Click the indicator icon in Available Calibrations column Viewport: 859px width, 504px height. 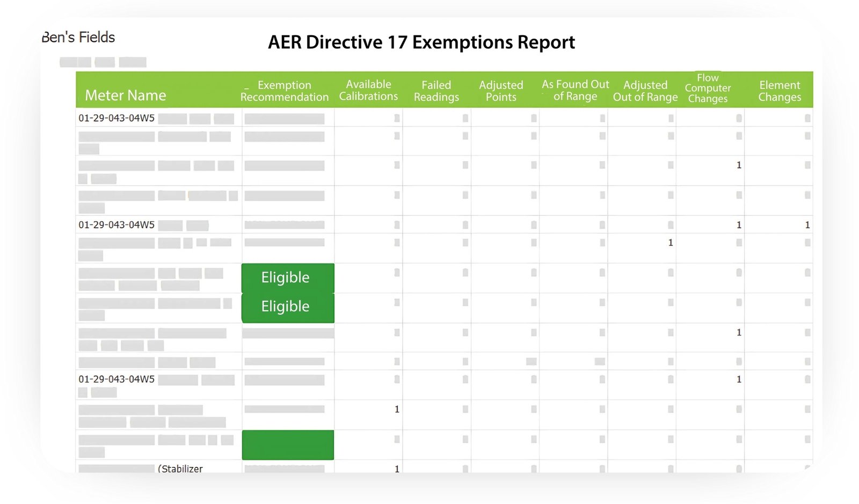(396, 118)
